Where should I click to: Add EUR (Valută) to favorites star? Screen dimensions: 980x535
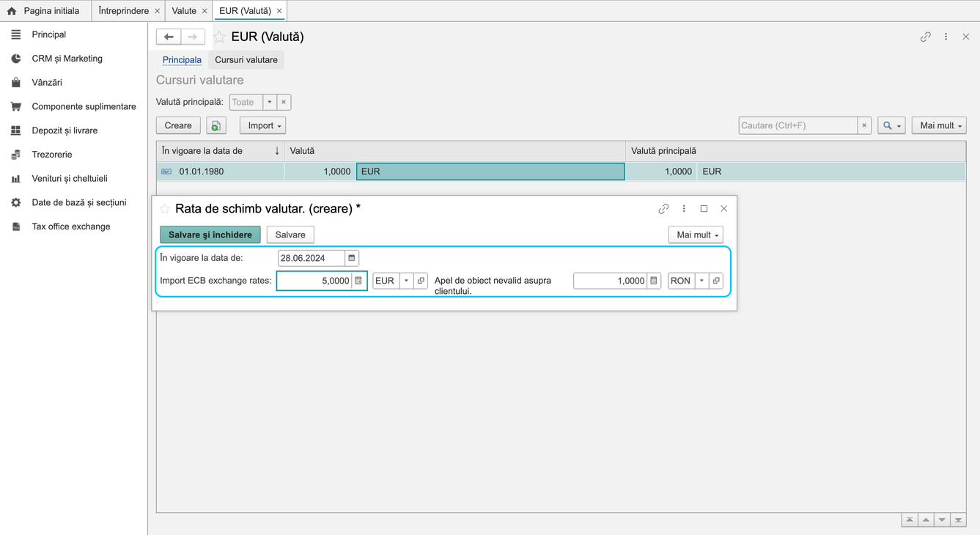219,37
